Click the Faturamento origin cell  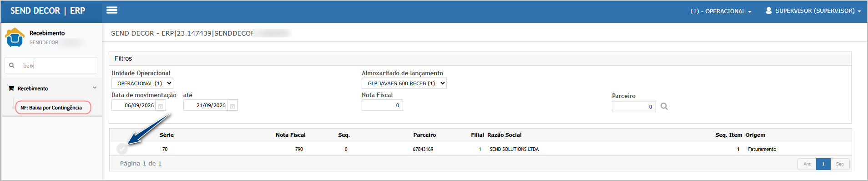tap(762, 149)
